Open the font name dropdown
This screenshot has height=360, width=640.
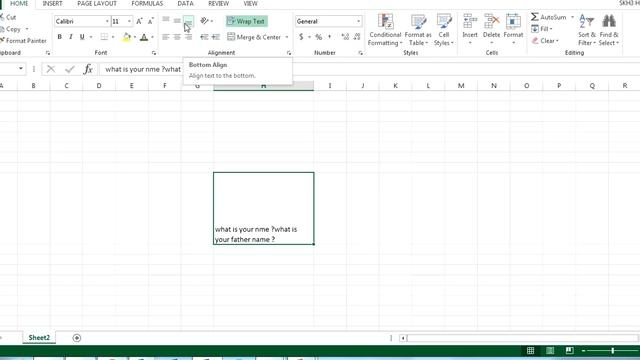click(107, 21)
